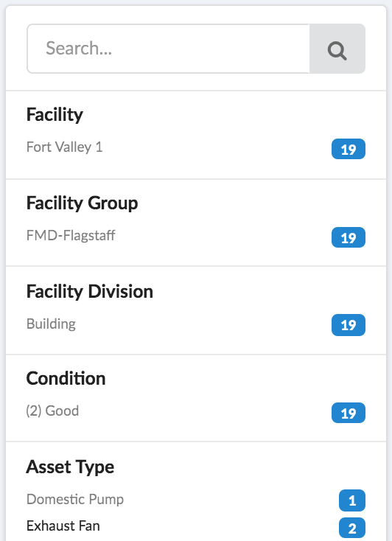The height and width of the screenshot is (541, 392).
Task: Select the FMD-Flagstaff facility group filter
Action: pyautogui.click(x=71, y=235)
